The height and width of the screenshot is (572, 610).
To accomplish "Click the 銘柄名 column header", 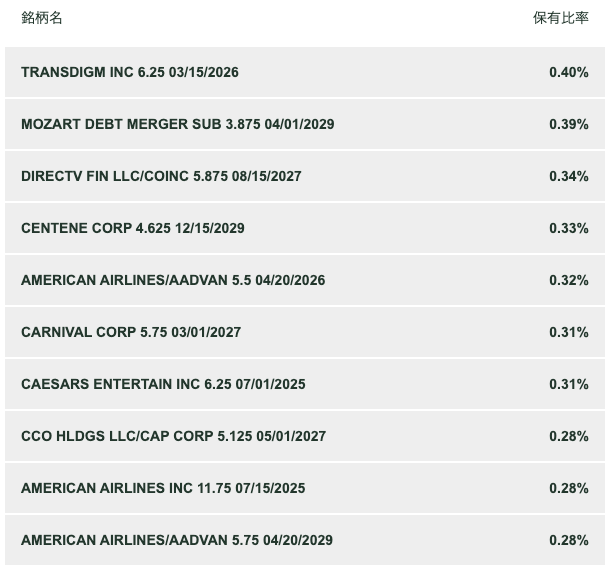I will click(x=42, y=18).
